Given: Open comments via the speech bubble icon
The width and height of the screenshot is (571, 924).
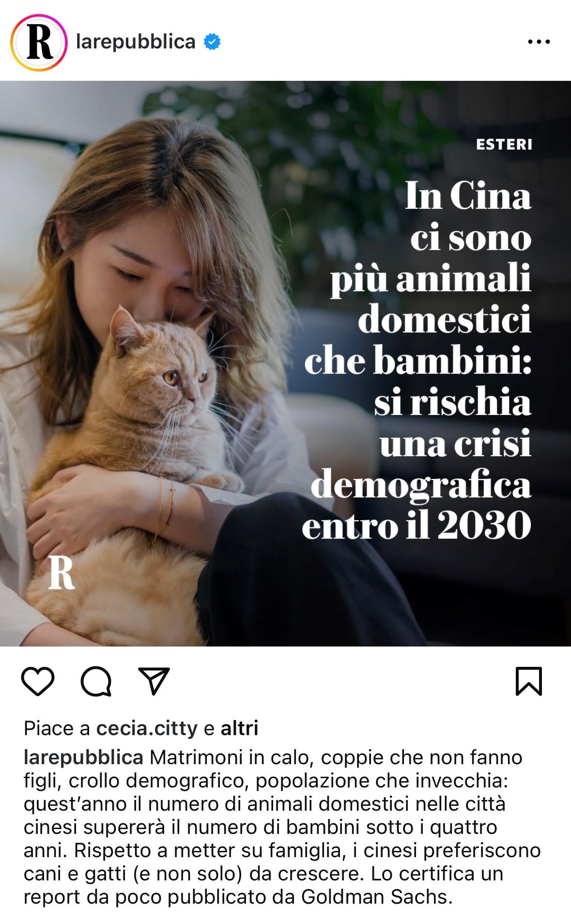Looking at the screenshot, I should tap(96, 681).
